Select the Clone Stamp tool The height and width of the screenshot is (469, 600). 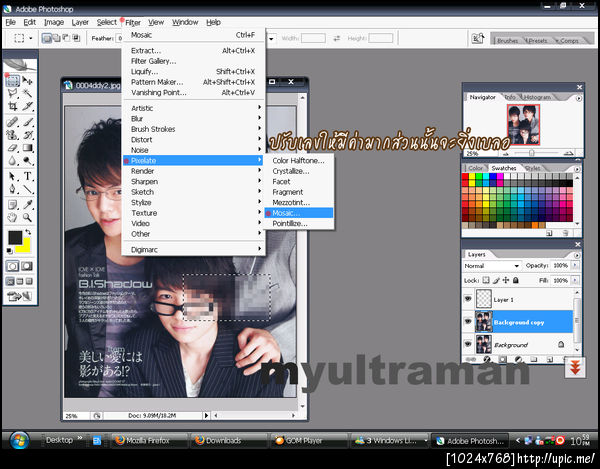[x=12, y=135]
